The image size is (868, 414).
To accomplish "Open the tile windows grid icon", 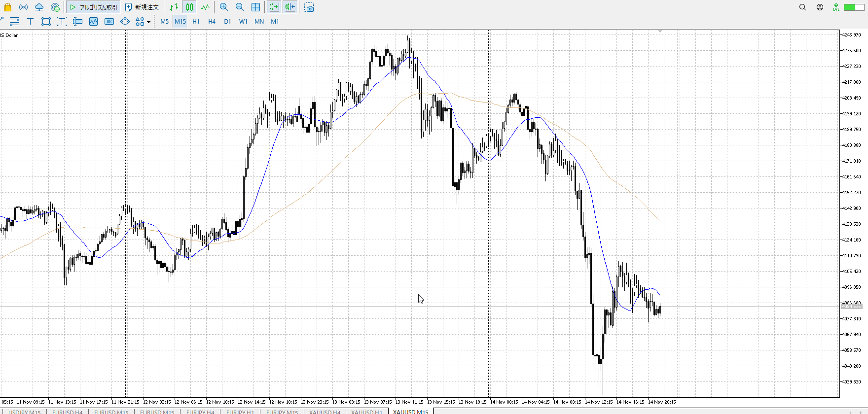I will point(255,7).
